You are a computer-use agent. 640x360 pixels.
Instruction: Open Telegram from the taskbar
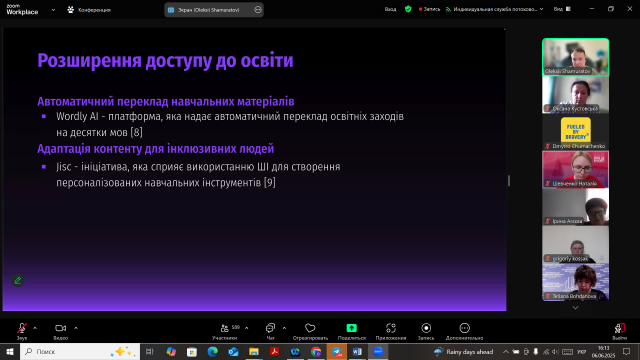click(337, 351)
